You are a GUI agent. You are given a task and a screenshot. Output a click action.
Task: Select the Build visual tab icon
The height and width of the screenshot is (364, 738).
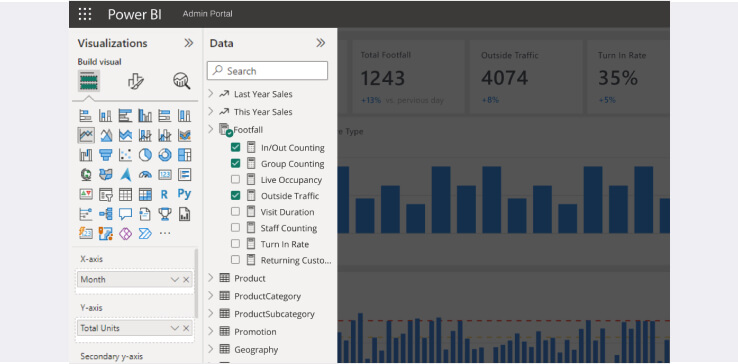point(88,81)
